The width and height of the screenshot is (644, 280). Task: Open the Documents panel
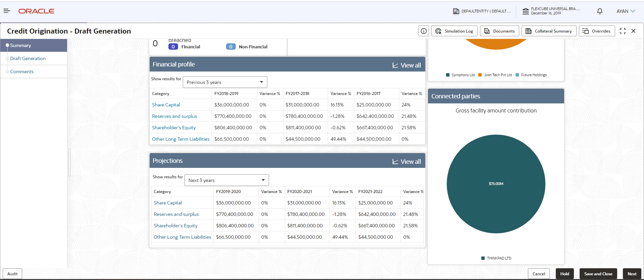(x=499, y=31)
